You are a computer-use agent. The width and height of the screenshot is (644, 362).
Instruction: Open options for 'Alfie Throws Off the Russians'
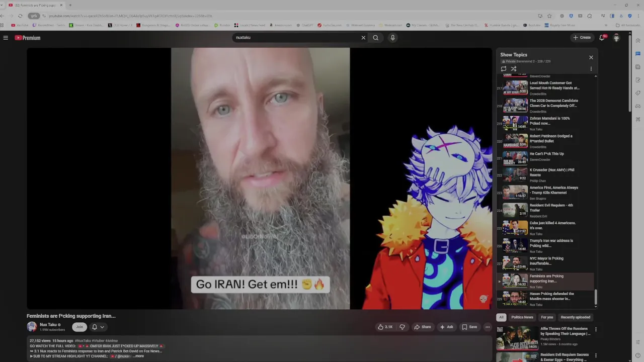coord(596,330)
